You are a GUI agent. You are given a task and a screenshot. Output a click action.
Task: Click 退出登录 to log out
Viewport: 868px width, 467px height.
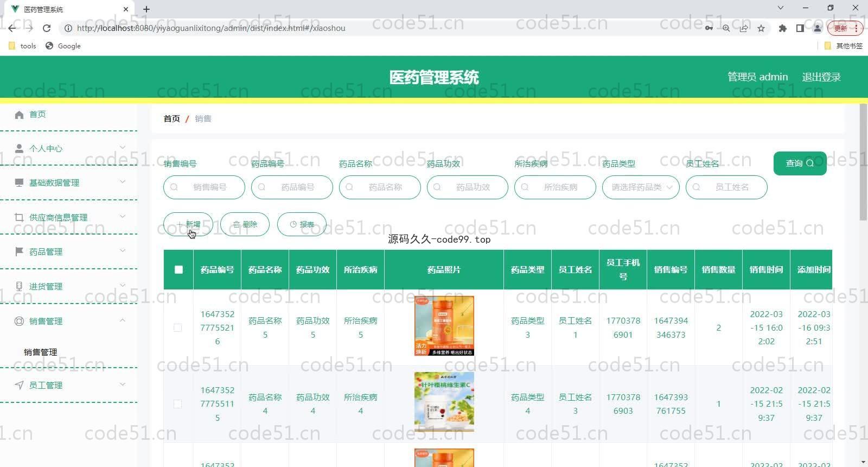pyautogui.click(x=821, y=77)
